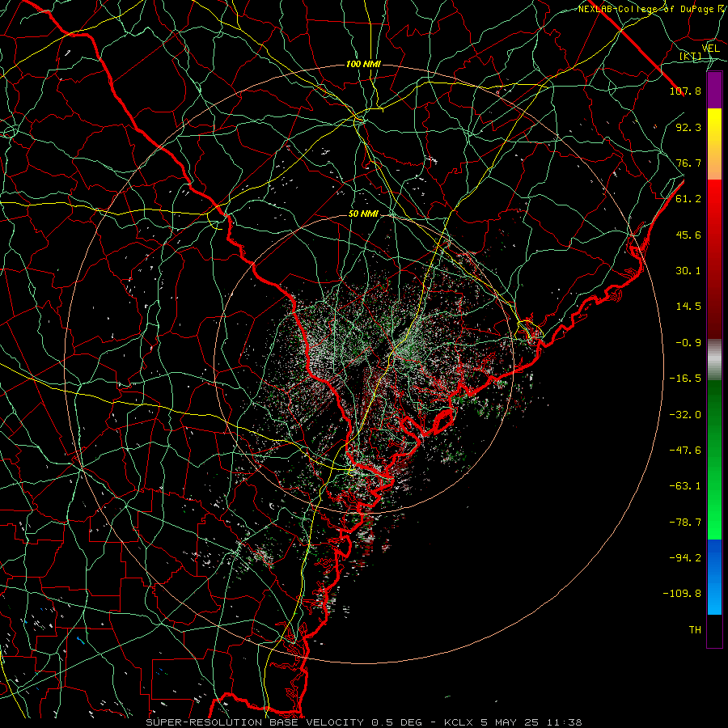728x728 pixels.
Task: Click the purple top segment of velocity scale
Action: point(714,91)
